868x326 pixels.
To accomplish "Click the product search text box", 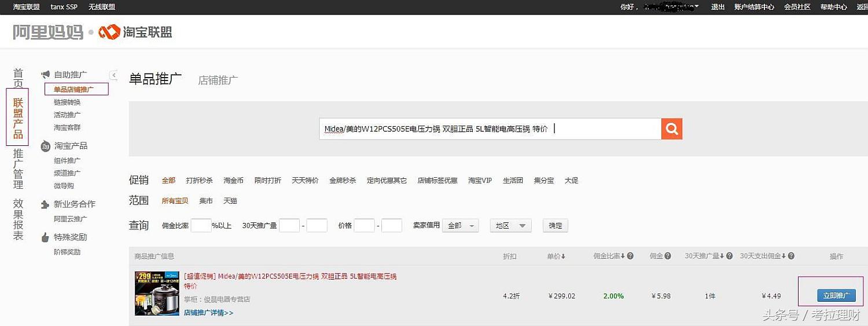I will [x=490, y=129].
